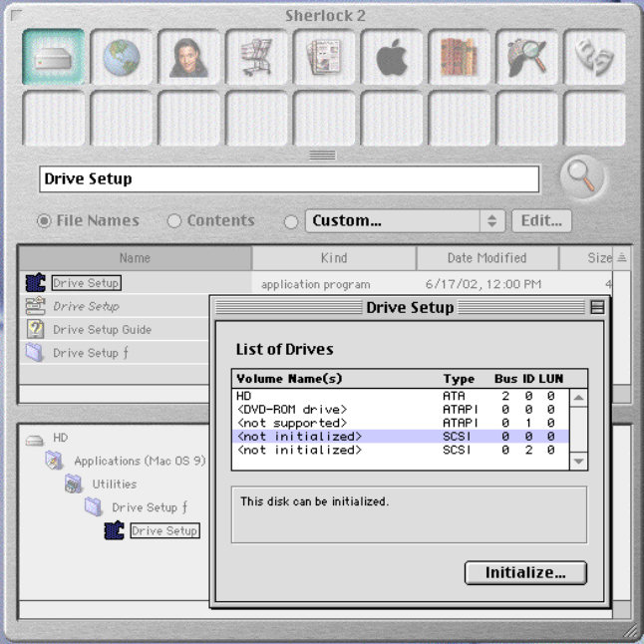Select the My Channel detective hat icon
The width and height of the screenshot is (644, 644).
click(527, 57)
